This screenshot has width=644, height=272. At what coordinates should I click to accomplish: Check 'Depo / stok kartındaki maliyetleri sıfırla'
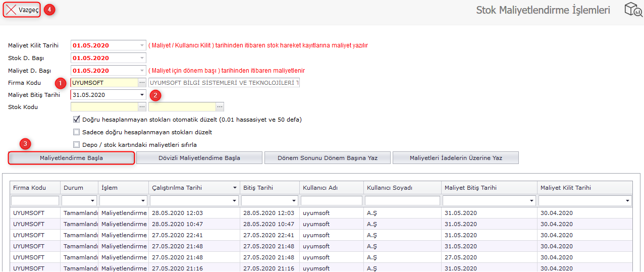[77, 145]
